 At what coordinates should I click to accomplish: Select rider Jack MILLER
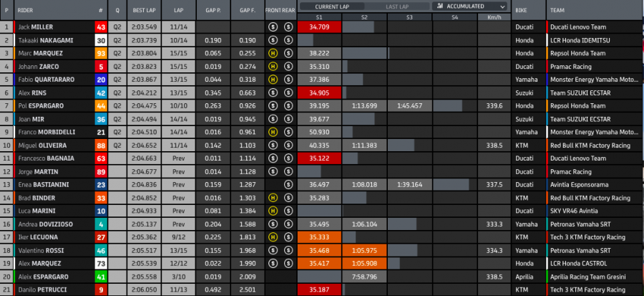[x=35, y=27]
